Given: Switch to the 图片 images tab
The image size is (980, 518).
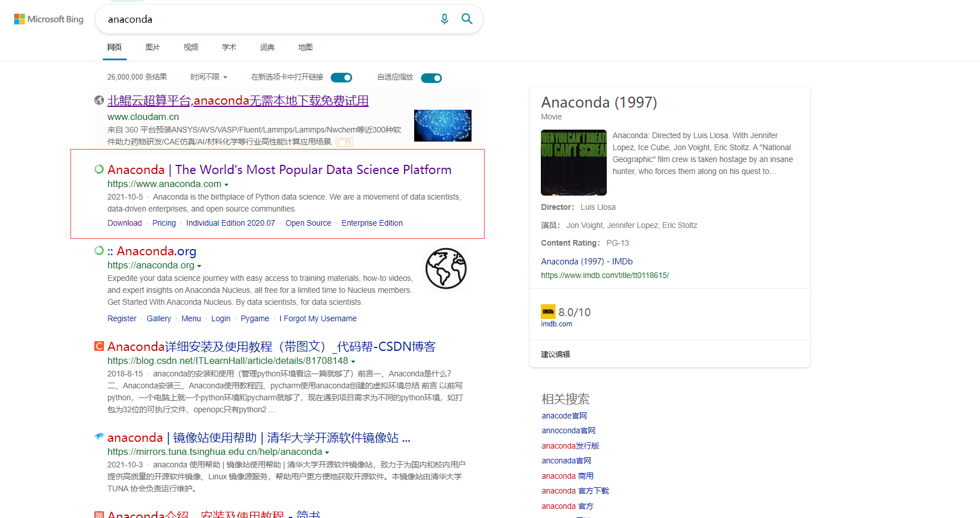Looking at the screenshot, I should [x=153, y=47].
